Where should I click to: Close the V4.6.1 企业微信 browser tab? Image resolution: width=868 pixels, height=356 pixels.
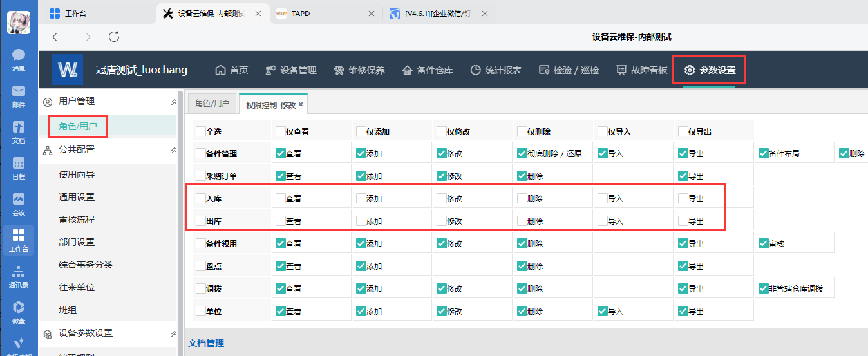click(x=484, y=13)
